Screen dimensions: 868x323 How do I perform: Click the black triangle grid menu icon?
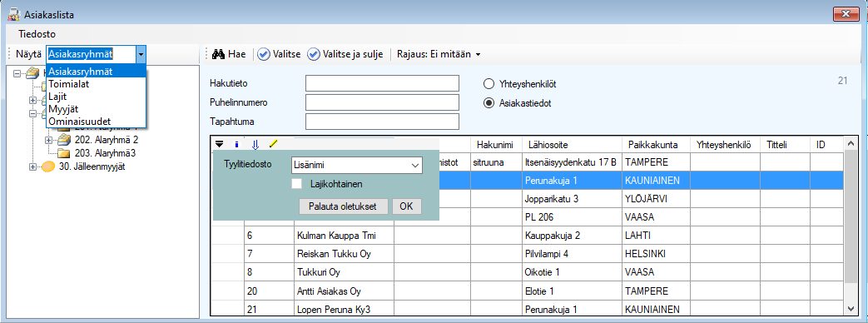pyautogui.click(x=220, y=145)
